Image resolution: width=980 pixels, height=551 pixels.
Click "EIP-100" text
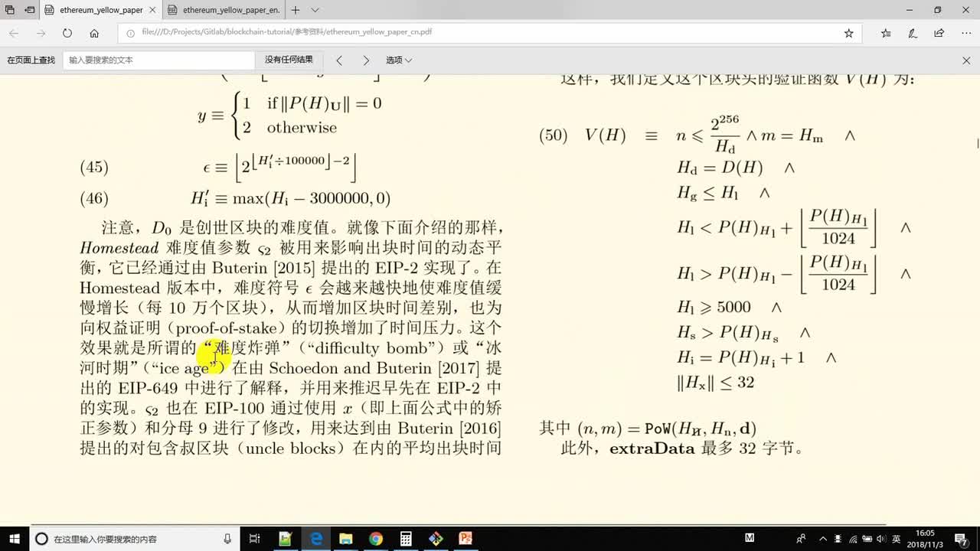[235, 408]
